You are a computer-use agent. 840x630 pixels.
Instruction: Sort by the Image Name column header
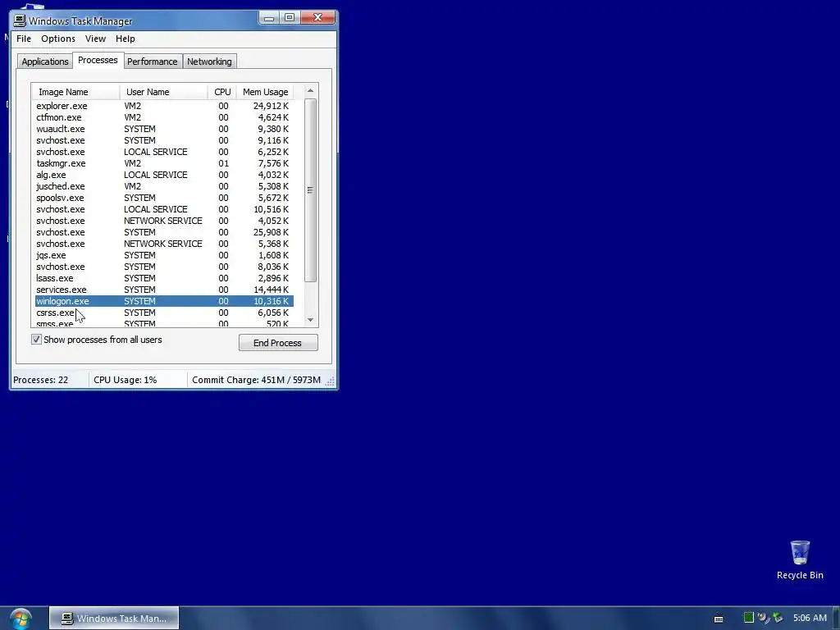(x=76, y=92)
